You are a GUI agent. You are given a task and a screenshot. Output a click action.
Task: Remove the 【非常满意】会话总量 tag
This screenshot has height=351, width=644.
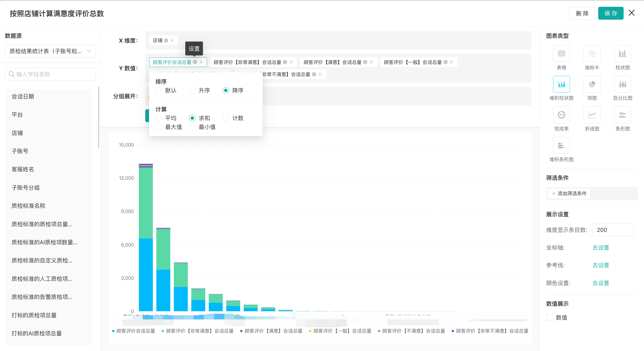click(x=291, y=62)
